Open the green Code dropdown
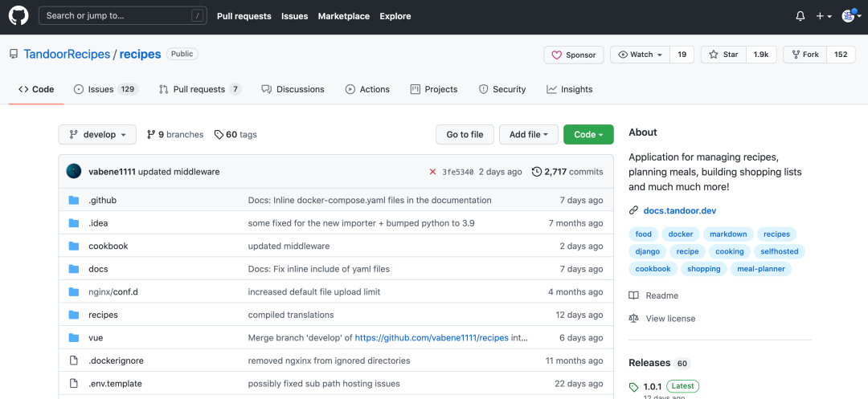 click(588, 134)
